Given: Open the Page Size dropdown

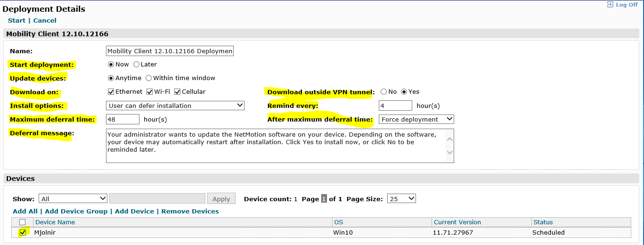Looking at the screenshot, I should coord(401,199).
